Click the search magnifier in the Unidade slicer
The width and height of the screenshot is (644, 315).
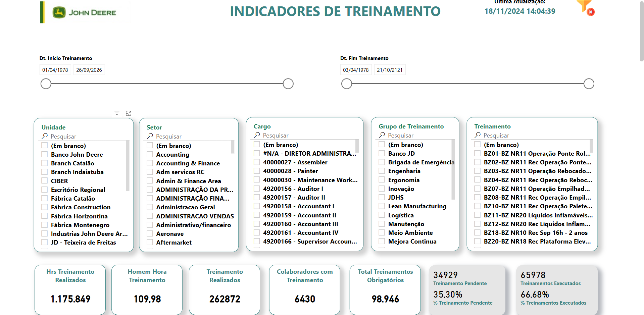pos(45,136)
